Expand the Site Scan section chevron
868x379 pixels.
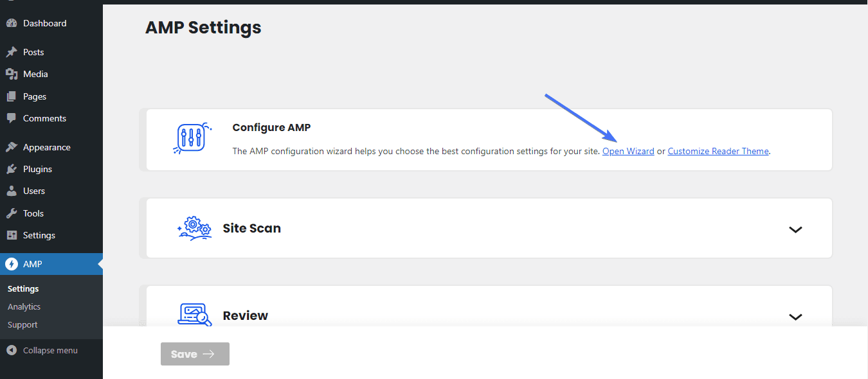click(x=795, y=229)
